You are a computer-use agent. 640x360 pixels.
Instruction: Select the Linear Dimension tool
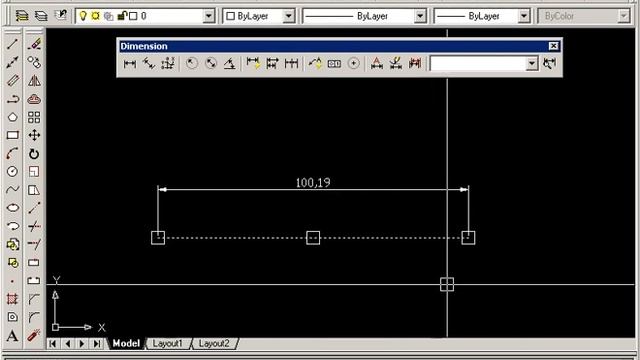coord(130,64)
